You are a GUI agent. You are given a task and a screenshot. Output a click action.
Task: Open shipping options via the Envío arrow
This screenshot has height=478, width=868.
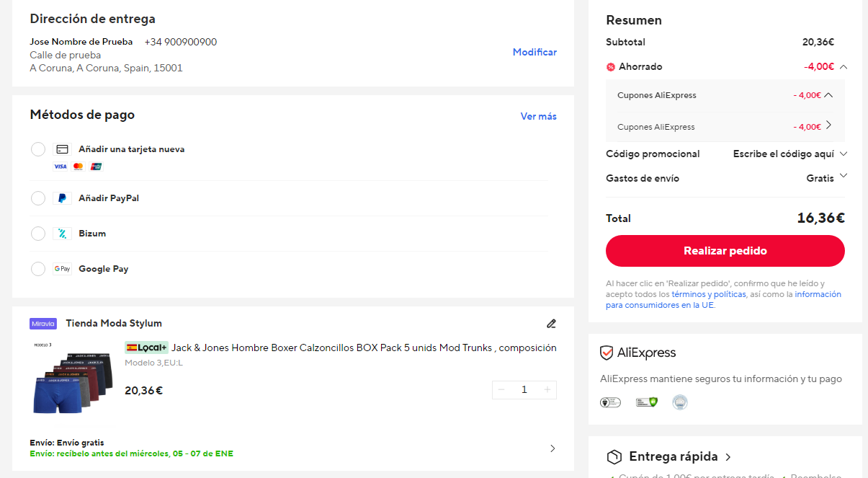[x=552, y=448]
